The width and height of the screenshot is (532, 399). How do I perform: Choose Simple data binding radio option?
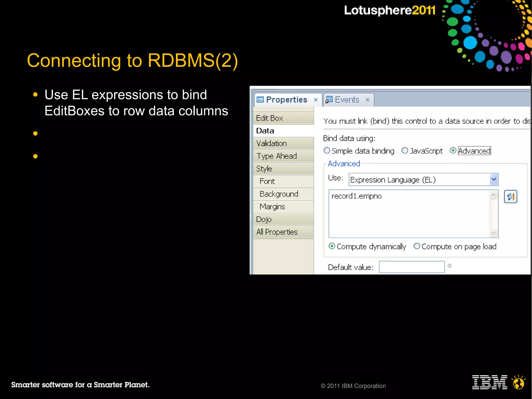[327, 151]
